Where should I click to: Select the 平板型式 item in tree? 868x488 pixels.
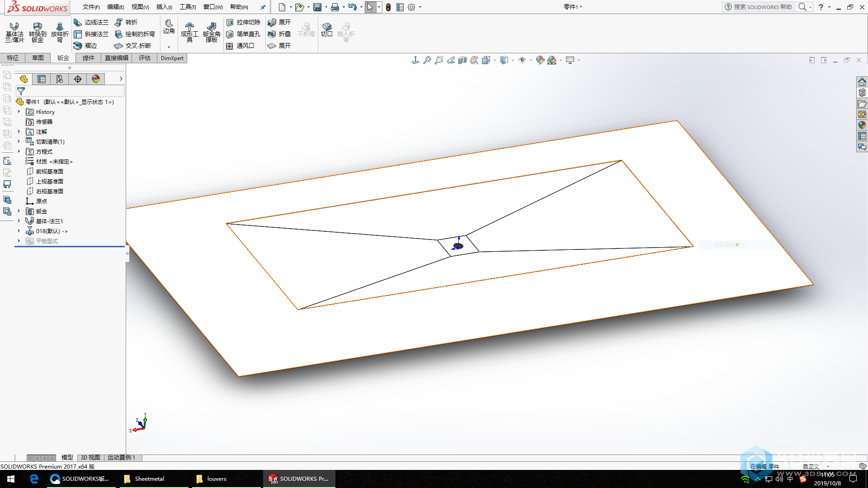[42, 241]
